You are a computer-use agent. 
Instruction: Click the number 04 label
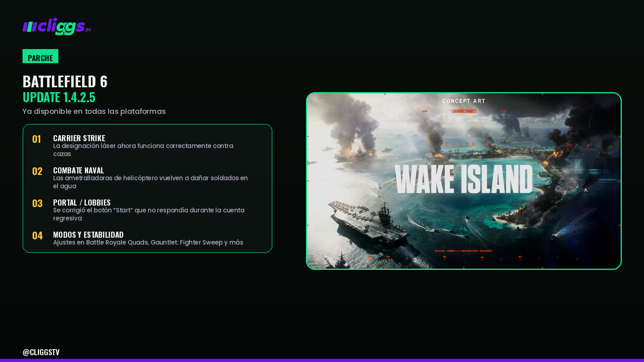tap(37, 236)
